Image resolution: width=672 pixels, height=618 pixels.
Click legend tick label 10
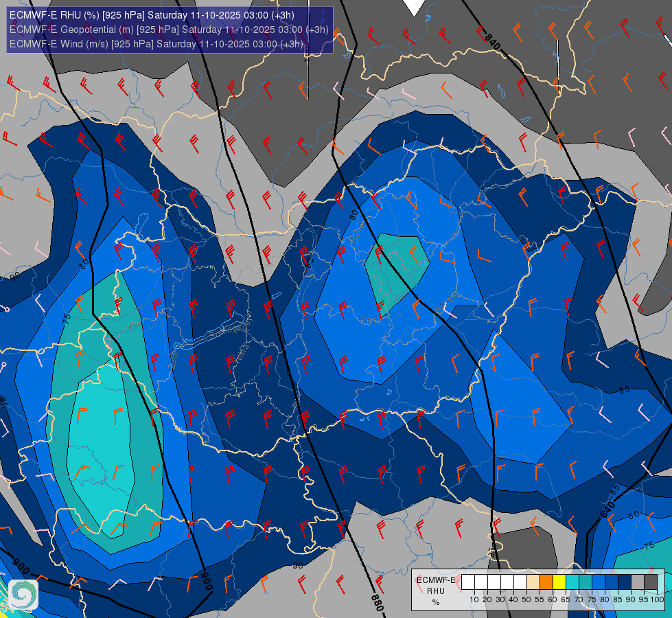pos(474,599)
